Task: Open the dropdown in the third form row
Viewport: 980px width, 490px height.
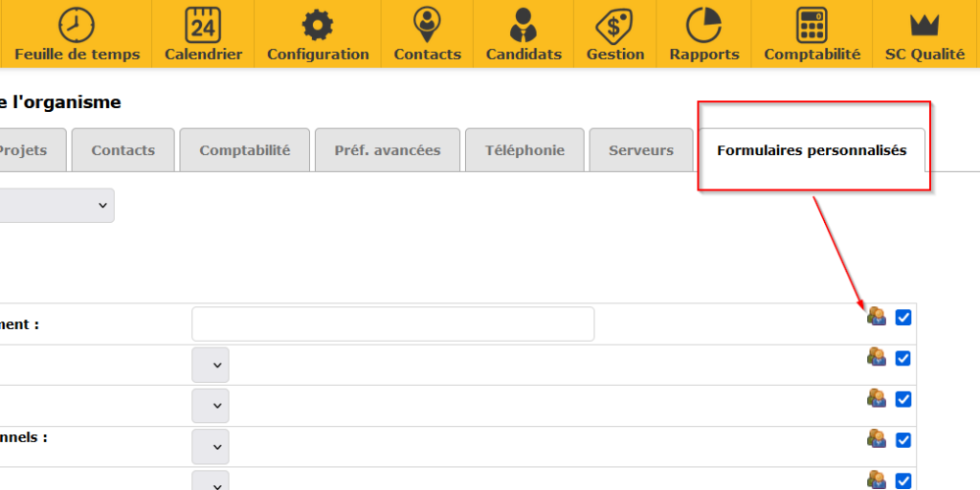Action: pos(211,406)
